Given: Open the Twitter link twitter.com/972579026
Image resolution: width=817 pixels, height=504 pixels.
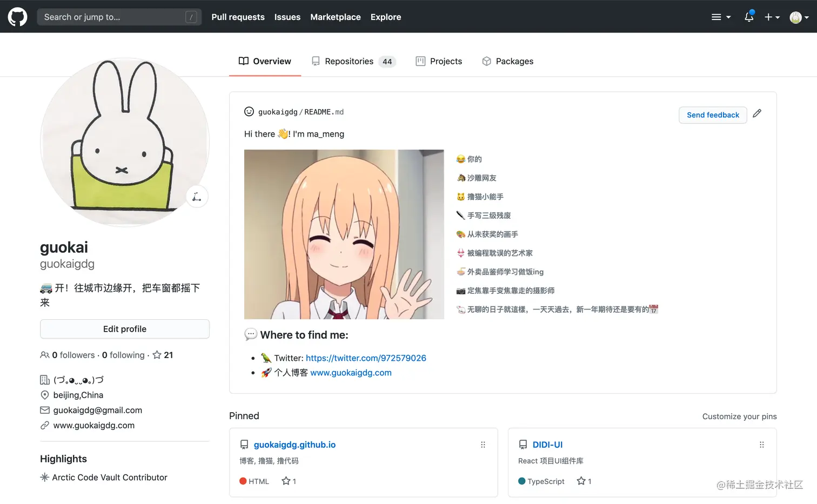Looking at the screenshot, I should 366,358.
